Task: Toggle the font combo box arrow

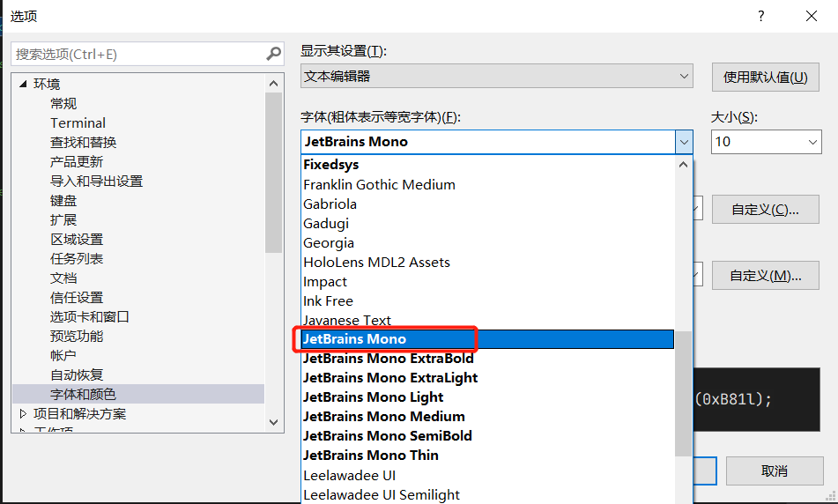Action: (684, 142)
